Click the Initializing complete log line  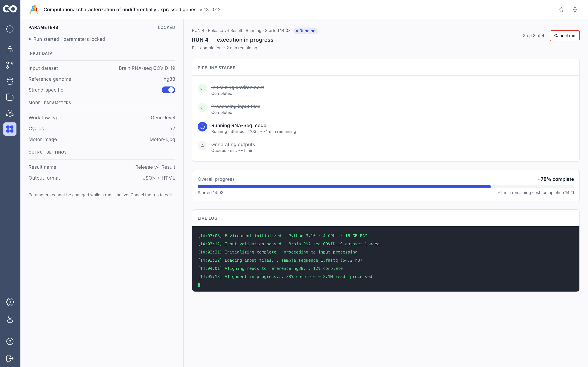[278, 252]
